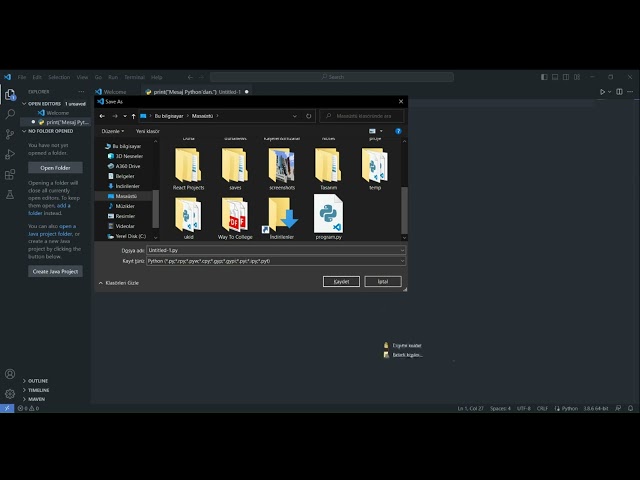The width and height of the screenshot is (640, 480).
Task: Click the notifications bell in status bar
Action: [631, 408]
